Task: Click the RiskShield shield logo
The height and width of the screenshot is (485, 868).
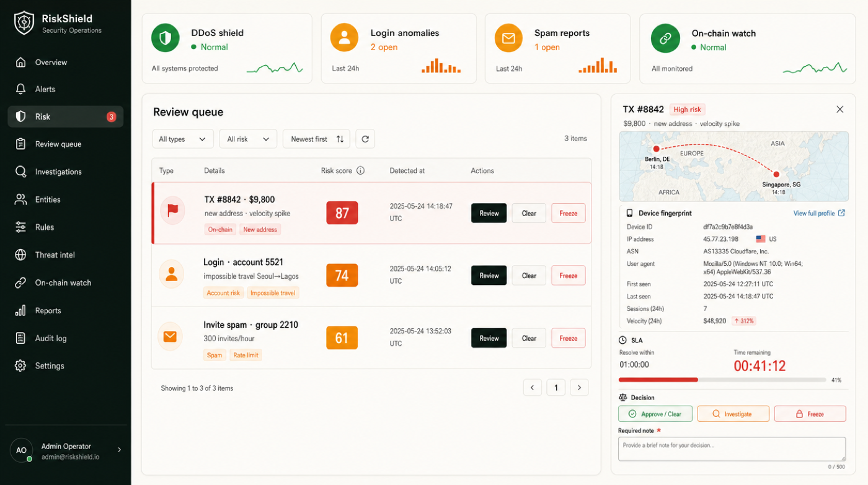Action: coord(24,23)
